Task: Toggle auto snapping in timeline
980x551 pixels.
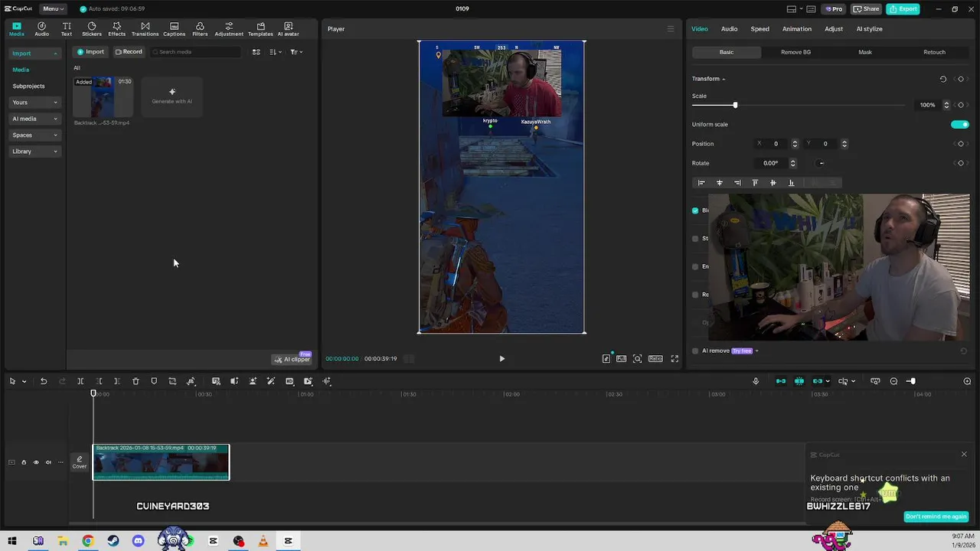Action: point(799,381)
